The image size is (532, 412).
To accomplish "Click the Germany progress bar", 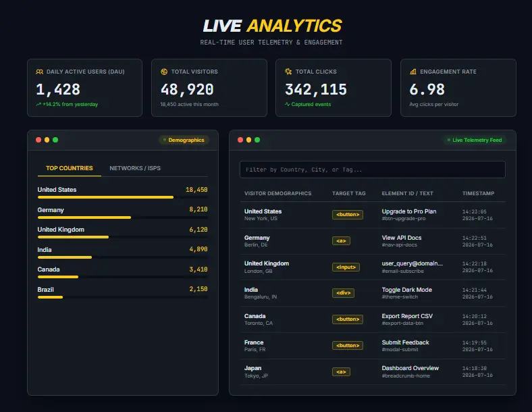I will click(123, 217).
